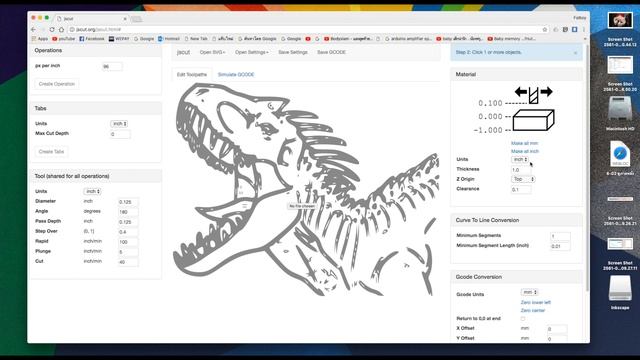
Task: Click the Zero lower left link
Action: tap(536, 302)
